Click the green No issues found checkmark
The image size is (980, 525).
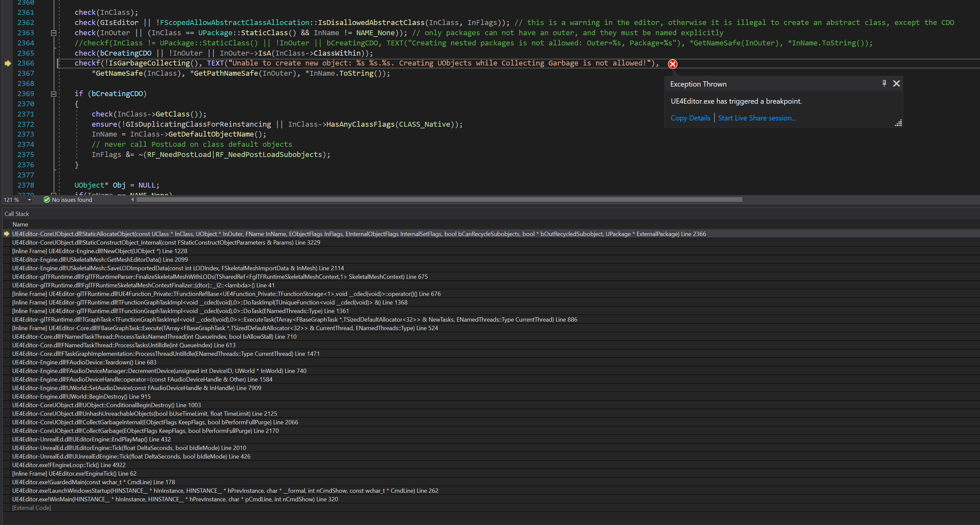(46, 199)
